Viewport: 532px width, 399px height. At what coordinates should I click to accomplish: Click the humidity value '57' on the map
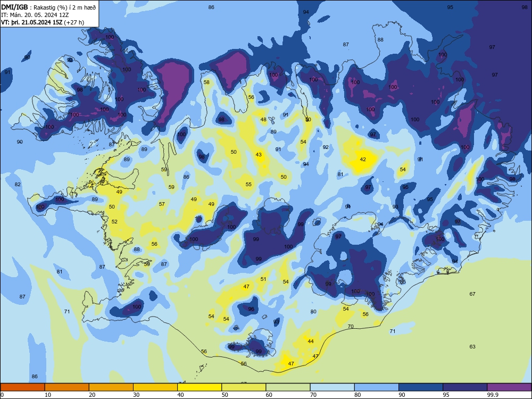click(162, 204)
